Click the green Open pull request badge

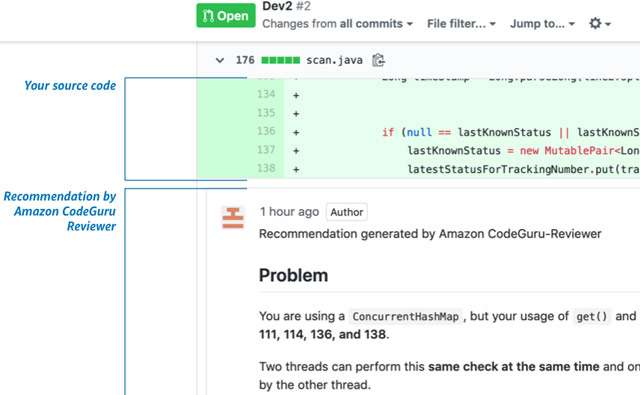pyautogui.click(x=226, y=16)
